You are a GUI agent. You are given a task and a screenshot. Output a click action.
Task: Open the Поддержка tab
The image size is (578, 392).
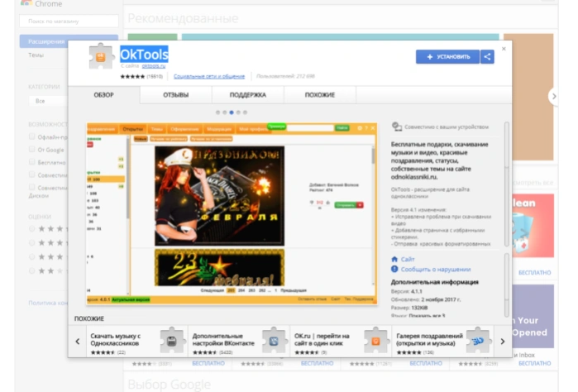[x=248, y=95]
